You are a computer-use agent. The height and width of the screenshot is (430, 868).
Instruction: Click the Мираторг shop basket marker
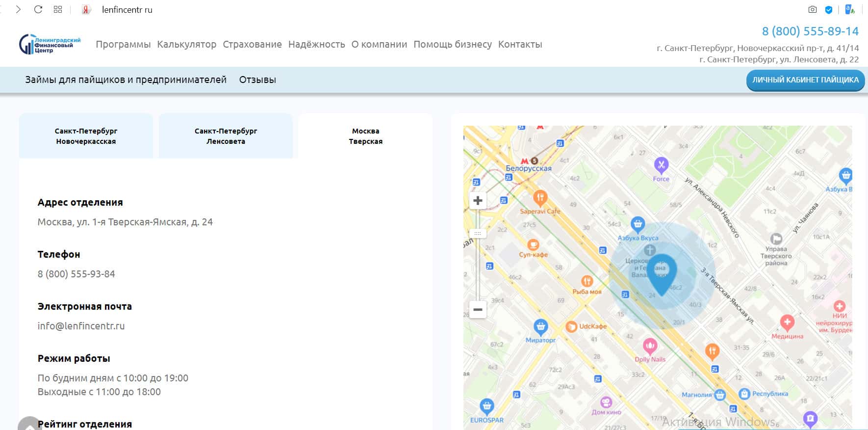[540, 326]
